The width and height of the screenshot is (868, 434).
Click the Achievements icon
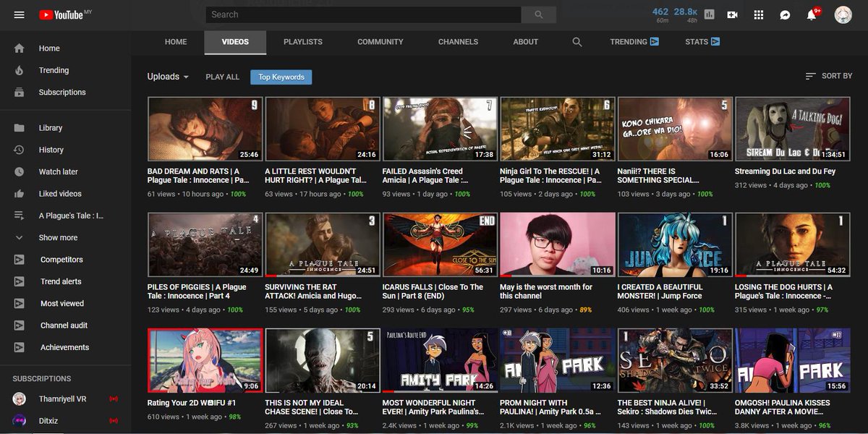[x=20, y=347]
